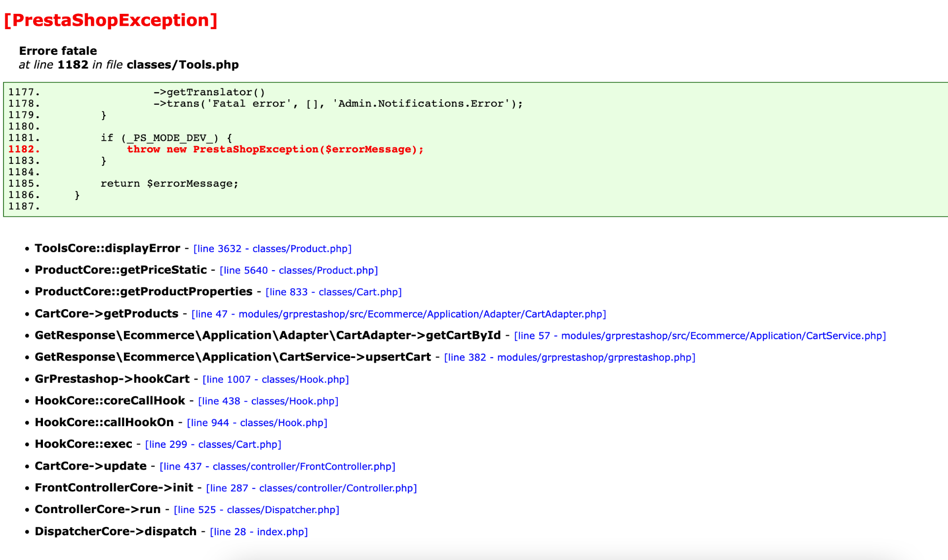Click the DispatcherCore->dispatch stack entry
Viewport: 948px width, 560px height.
(x=116, y=532)
